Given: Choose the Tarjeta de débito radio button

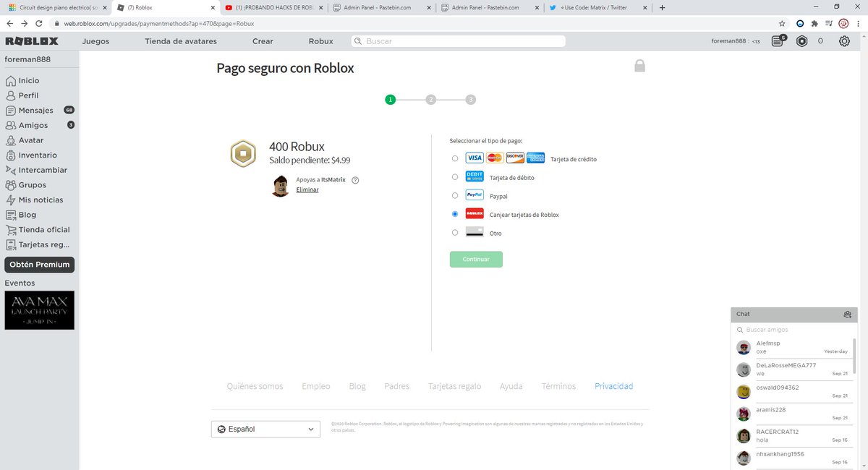Looking at the screenshot, I should pos(455,176).
